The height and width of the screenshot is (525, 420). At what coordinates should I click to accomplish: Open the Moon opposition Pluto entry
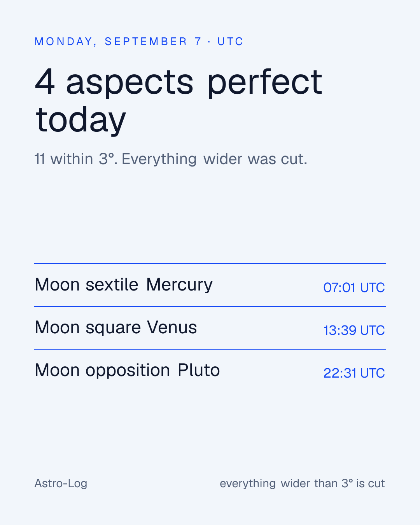click(210, 371)
